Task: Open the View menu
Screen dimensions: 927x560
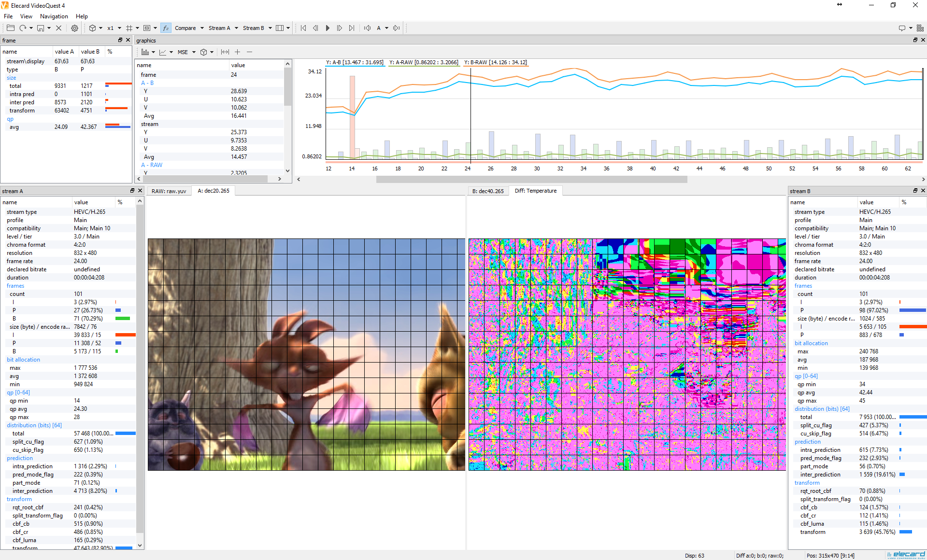Action: pos(26,16)
